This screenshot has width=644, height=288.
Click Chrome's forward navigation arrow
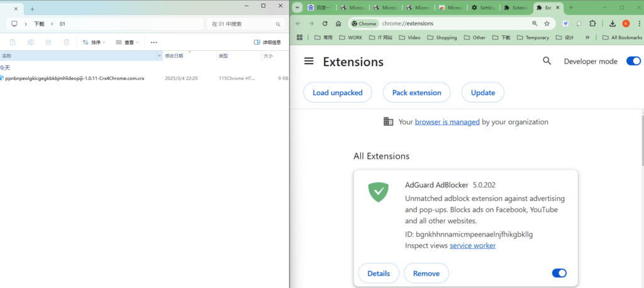311,24
